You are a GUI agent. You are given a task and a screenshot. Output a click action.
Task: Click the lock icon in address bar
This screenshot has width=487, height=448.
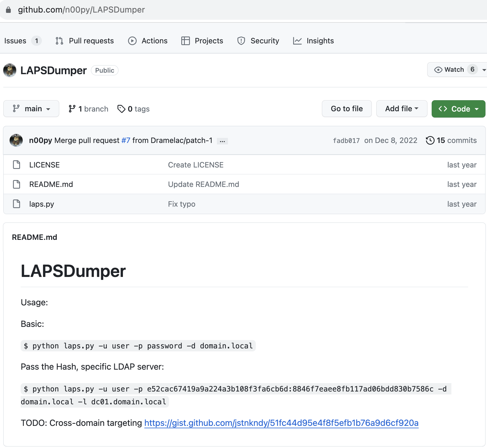(8, 10)
